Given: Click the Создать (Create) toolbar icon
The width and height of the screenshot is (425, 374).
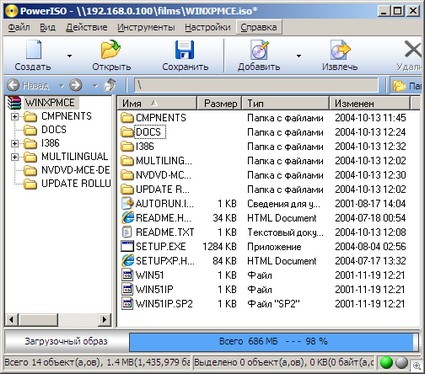Looking at the screenshot, I should click(33, 49).
